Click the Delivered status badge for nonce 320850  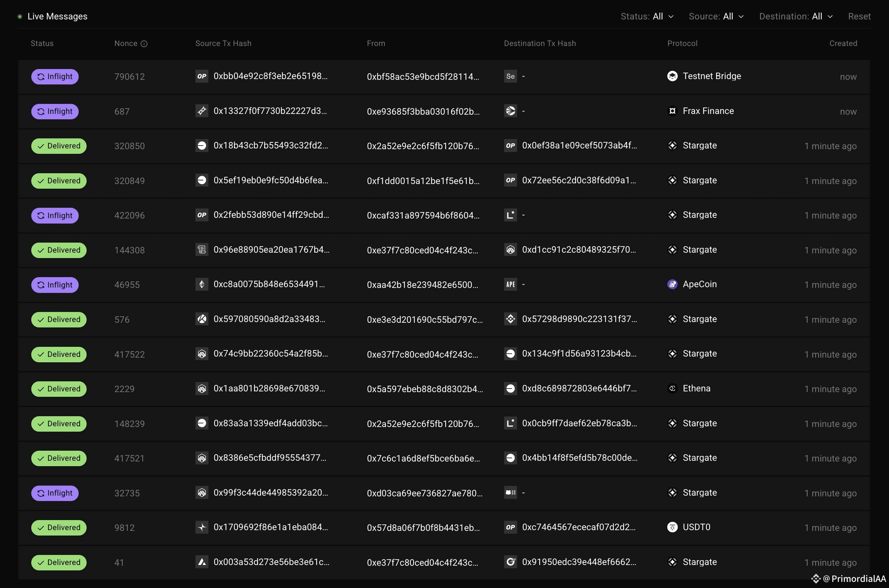59,146
